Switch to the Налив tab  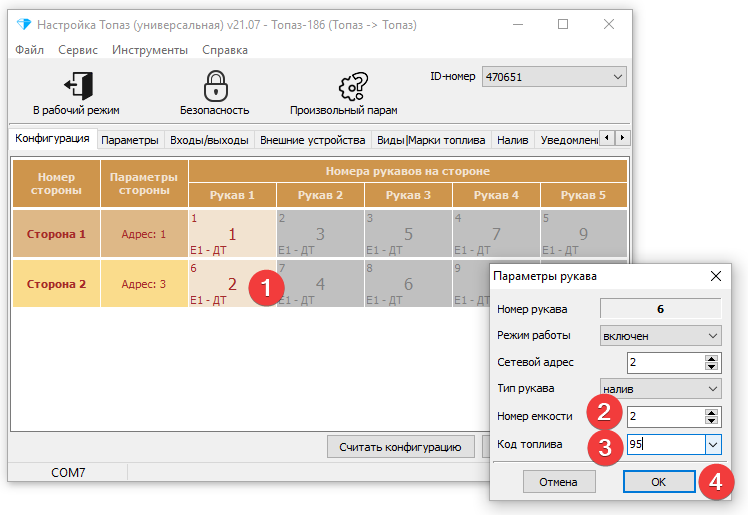(512, 140)
